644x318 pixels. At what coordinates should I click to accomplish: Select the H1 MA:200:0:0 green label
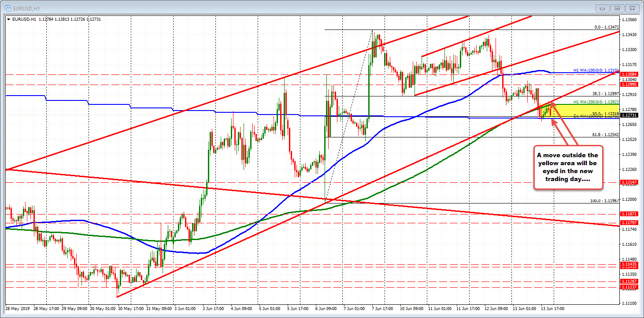pos(596,102)
